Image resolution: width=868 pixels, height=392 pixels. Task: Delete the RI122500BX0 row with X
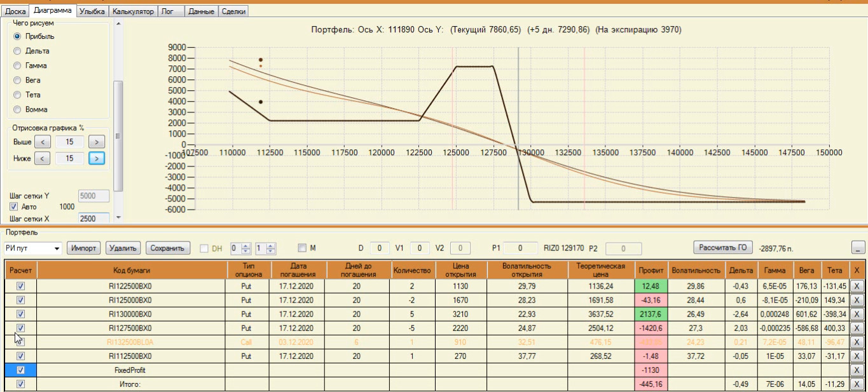click(x=857, y=286)
